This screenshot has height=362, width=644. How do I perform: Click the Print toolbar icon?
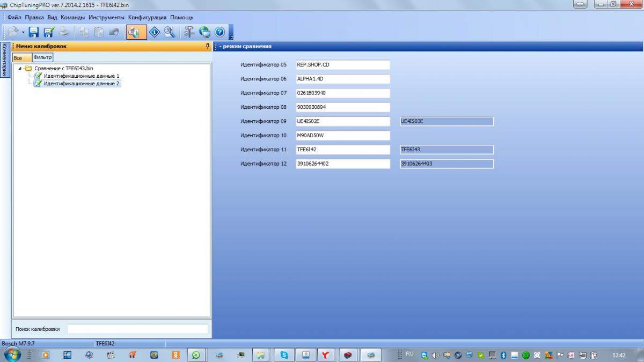(64, 32)
